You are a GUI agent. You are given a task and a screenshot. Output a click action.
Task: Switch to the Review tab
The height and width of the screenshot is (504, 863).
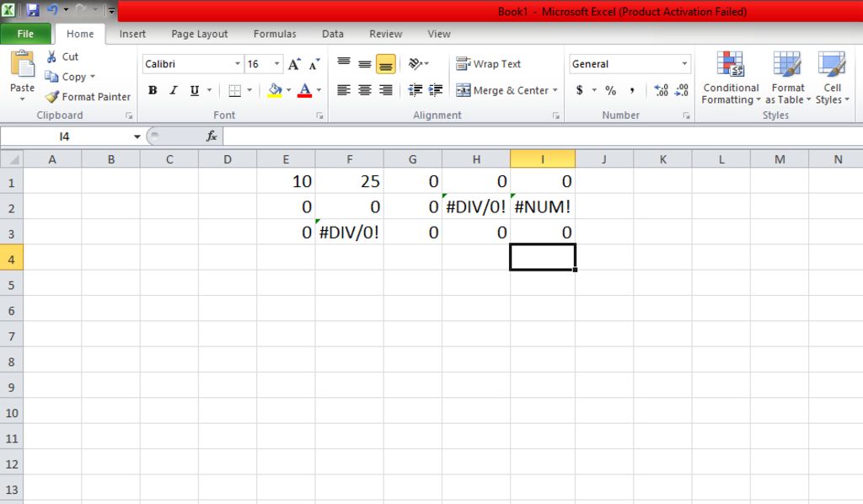pyautogui.click(x=385, y=34)
